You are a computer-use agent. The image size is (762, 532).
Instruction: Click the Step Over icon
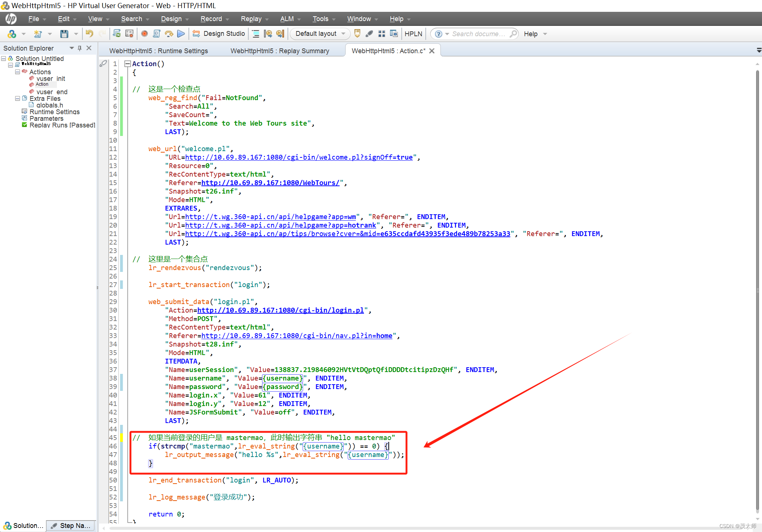click(169, 34)
